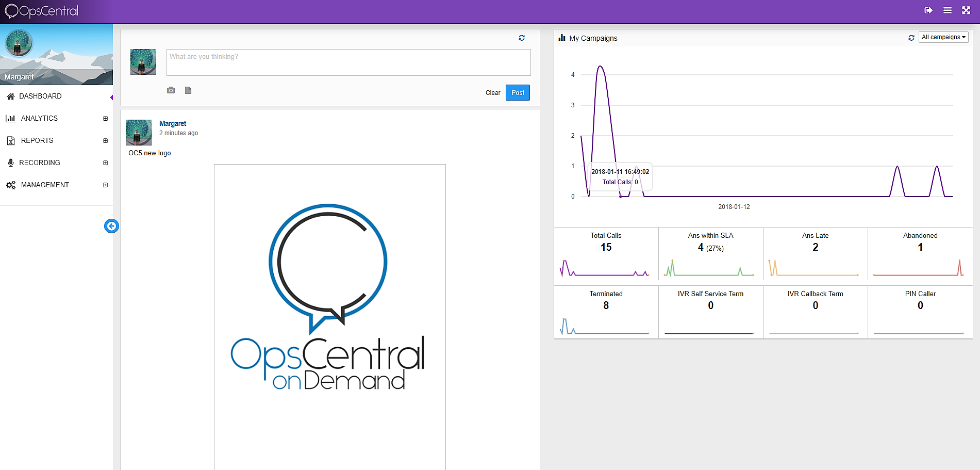Collapse the sidebar with the blue arrow button
This screenshot has width=980, height=470.
click(x=111, y=226)
